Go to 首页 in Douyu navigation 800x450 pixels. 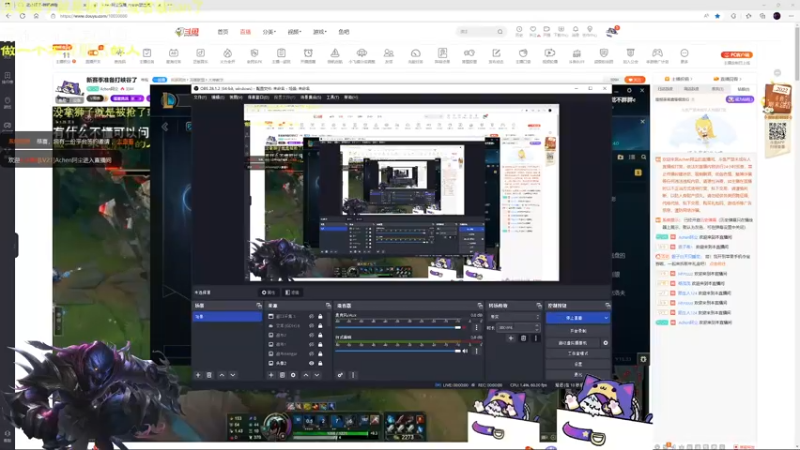(223, 32)
